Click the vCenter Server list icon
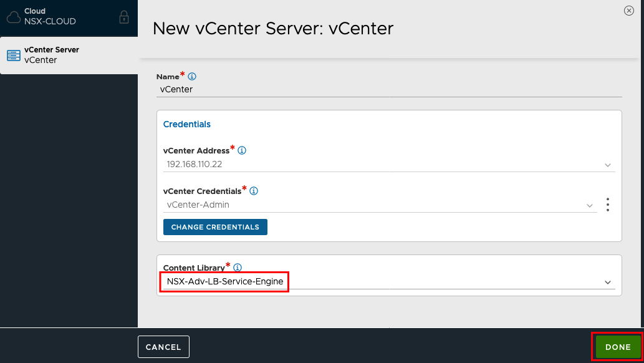This screenshot has height=363, width=644. [14, 56]
